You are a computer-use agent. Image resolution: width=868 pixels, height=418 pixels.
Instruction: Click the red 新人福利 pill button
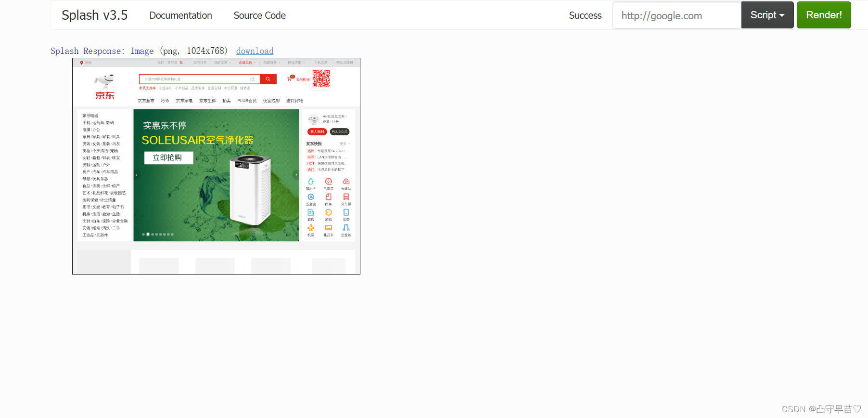[x=317, y=131]
